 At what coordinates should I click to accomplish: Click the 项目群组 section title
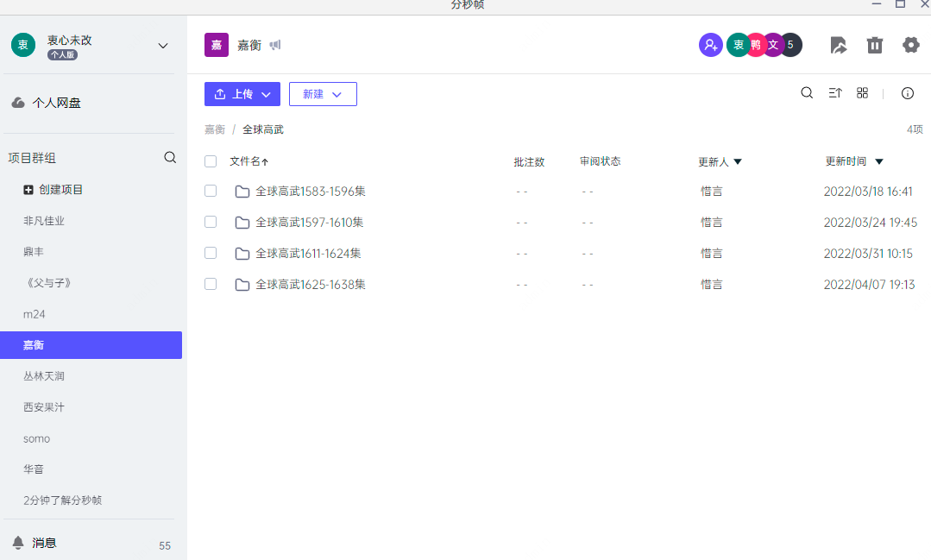32,158
